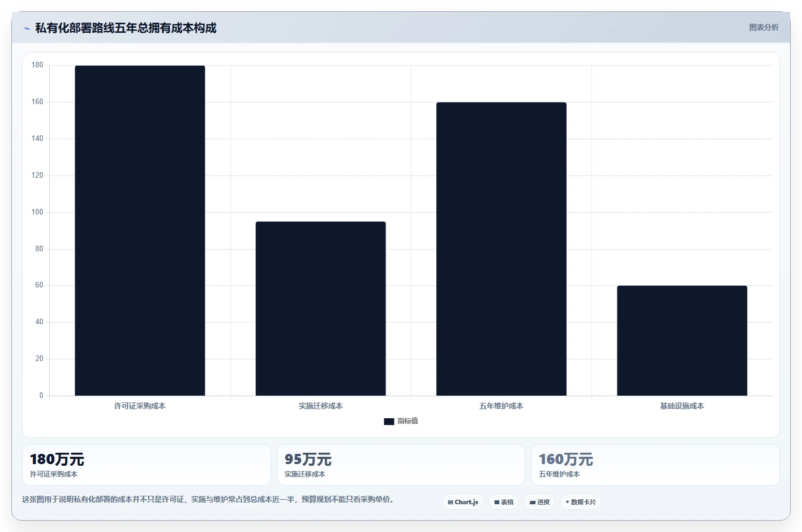Viewport: 802px width, 532px height.
Task: Open the 160万元 KPI card
Action: [655, 465]
